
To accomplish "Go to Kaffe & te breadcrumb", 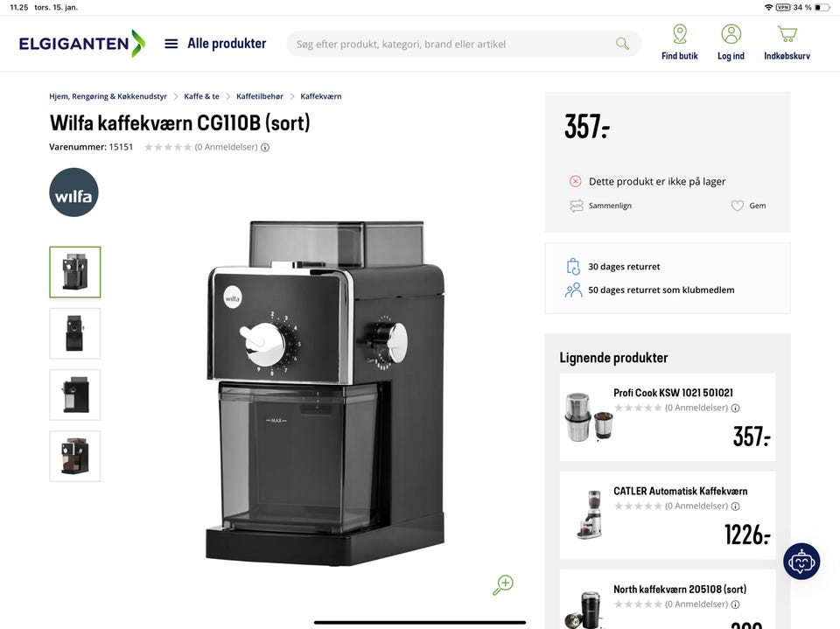I will [201, 96].
